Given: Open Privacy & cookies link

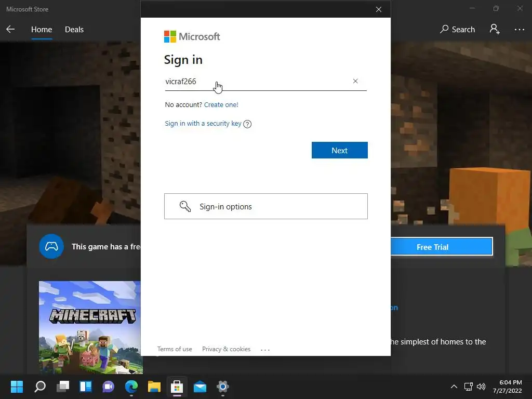Looking at the screenshot, I should point(227,349).
